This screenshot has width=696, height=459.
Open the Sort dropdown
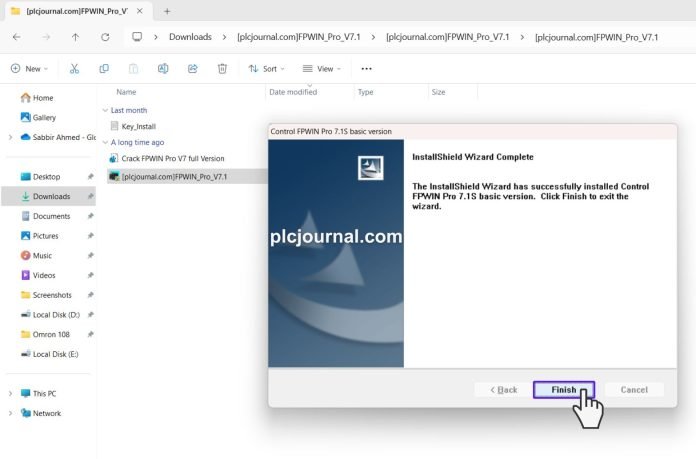[267, 69]
